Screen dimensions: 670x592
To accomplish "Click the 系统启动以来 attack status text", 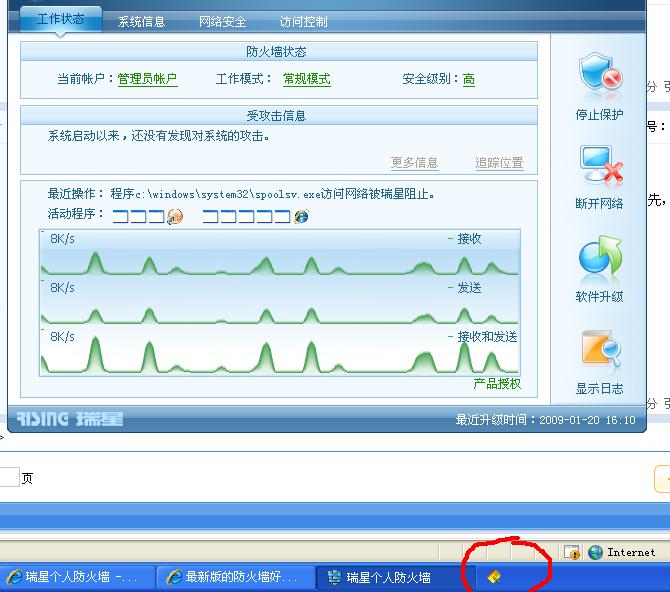I will point(159,136).
